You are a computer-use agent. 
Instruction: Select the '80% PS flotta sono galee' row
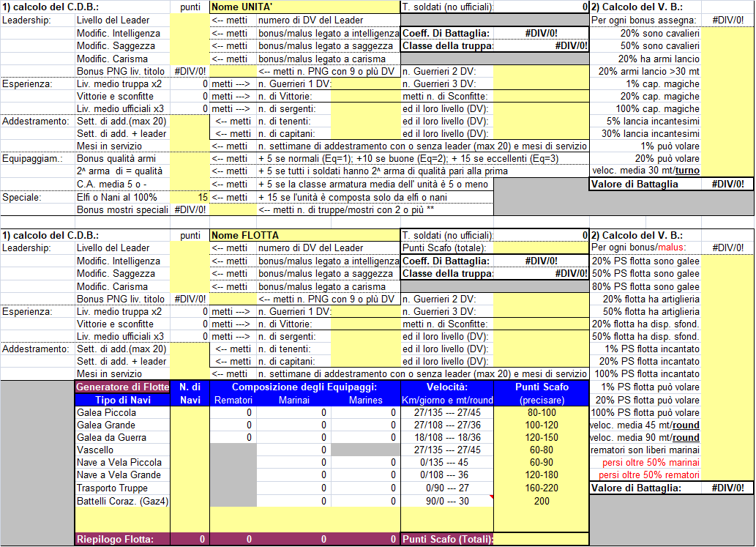pos(645,286)
